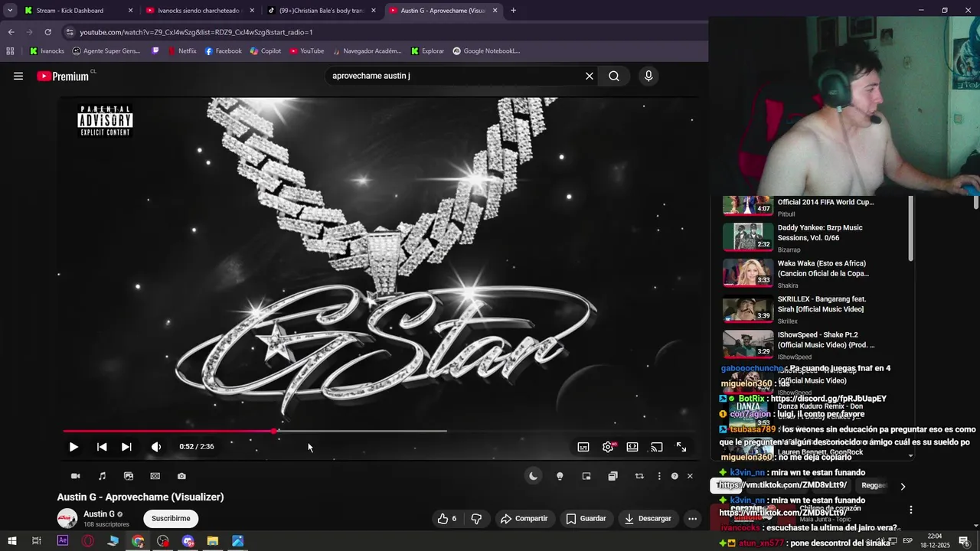Click the Suscribirme button
The height and width of the screenshot is (551, 980).
(x=171, y=519)
